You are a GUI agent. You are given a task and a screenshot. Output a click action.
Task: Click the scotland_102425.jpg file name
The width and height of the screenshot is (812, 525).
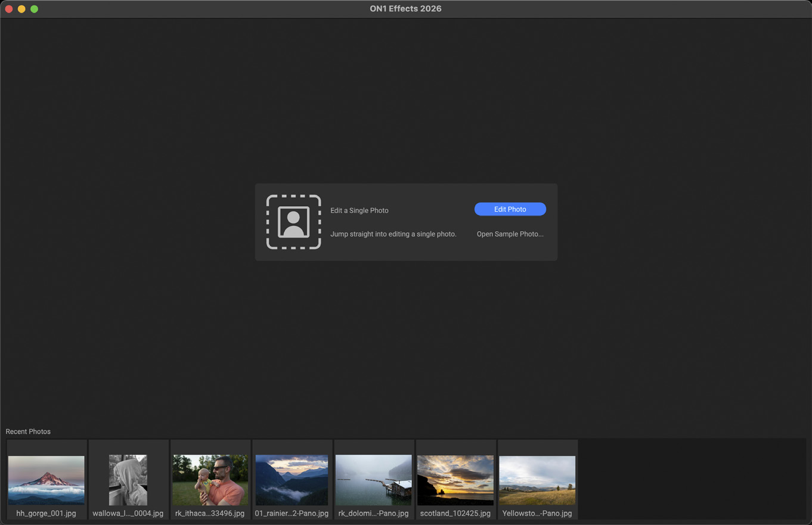point(455,513)
